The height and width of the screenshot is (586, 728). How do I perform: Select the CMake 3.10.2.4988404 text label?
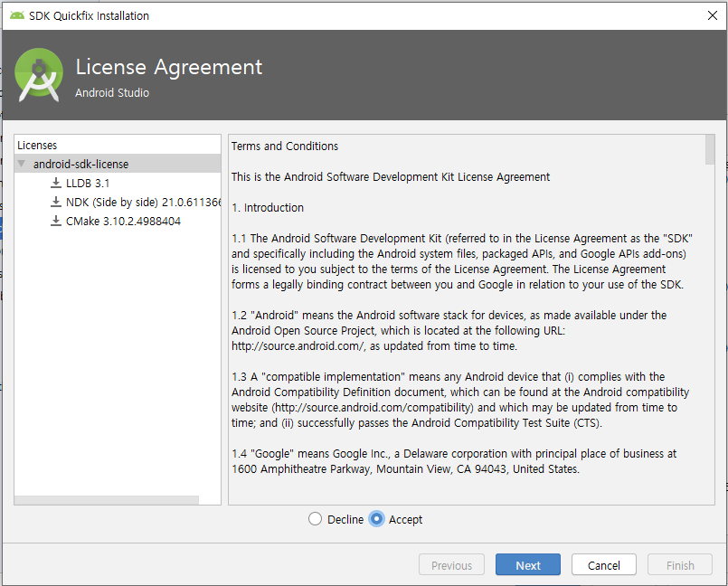pos(123,222)
